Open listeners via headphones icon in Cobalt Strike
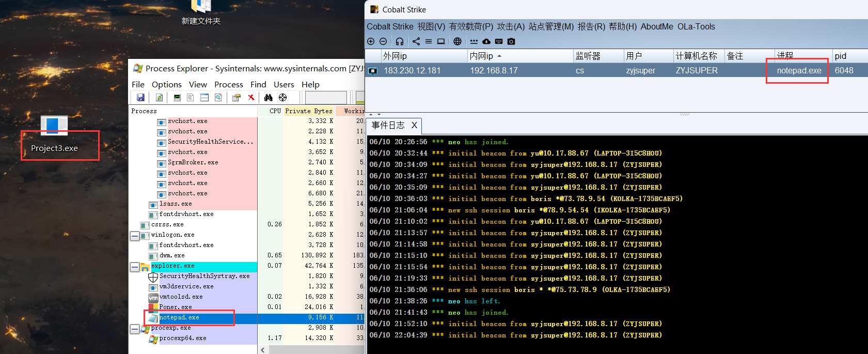This screenshot has height=354, width=868. pyautogui.click(x=400, y=41)
